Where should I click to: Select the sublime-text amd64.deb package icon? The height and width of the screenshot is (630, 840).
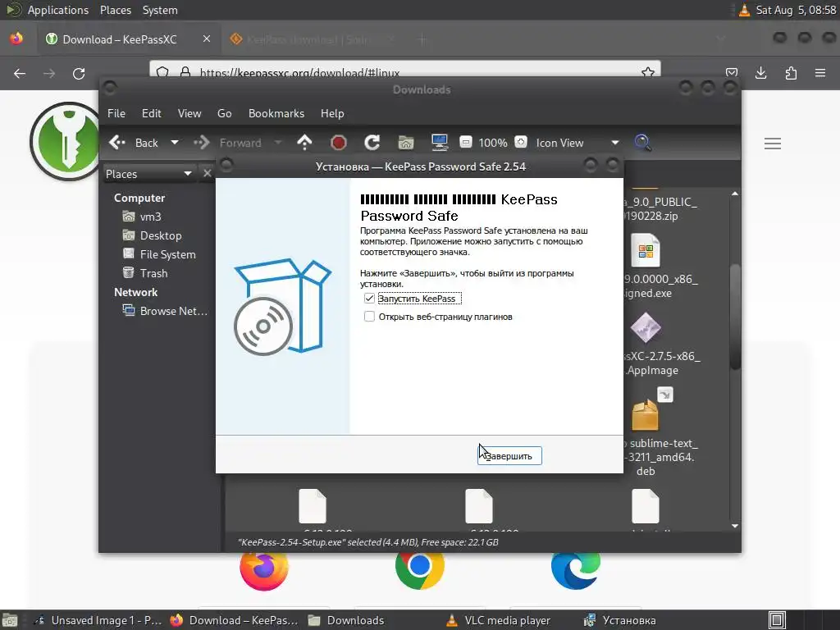tap(646, 415)
